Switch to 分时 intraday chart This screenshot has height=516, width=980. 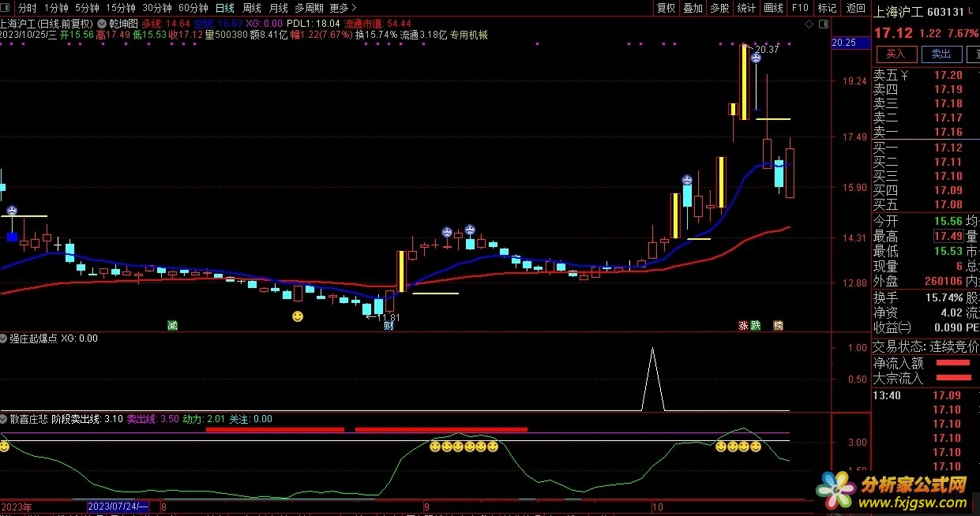(27, 8)
